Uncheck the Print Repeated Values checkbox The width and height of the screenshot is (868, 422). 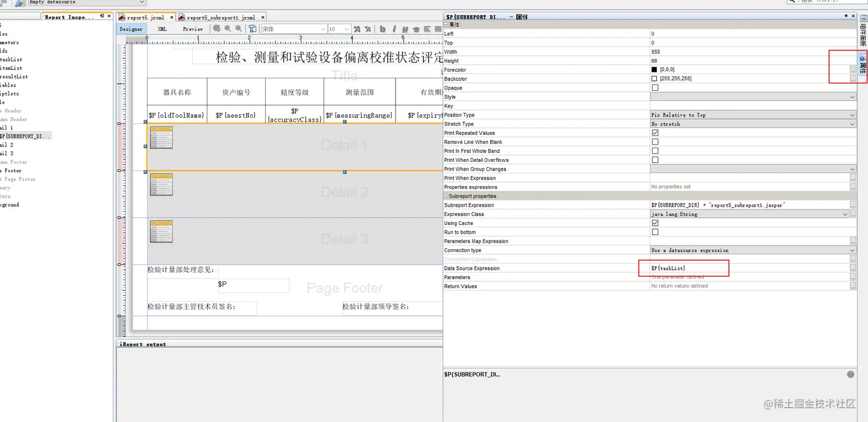point(654,133)
